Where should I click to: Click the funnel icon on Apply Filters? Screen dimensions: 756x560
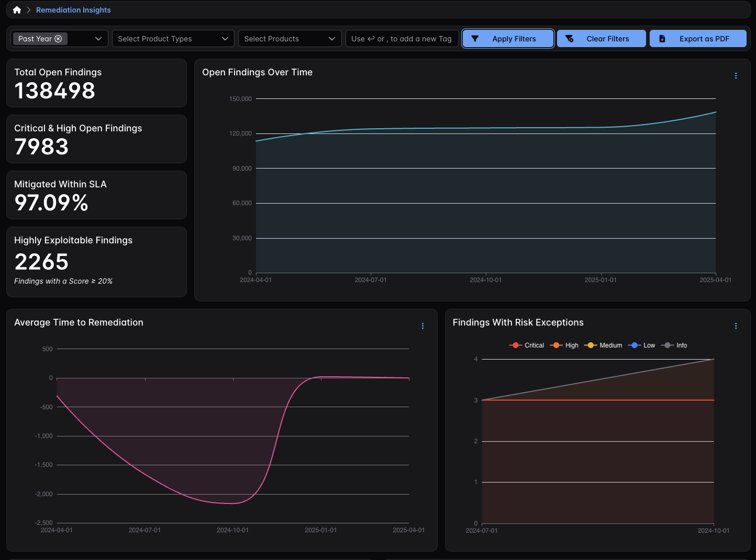point(475,39)
